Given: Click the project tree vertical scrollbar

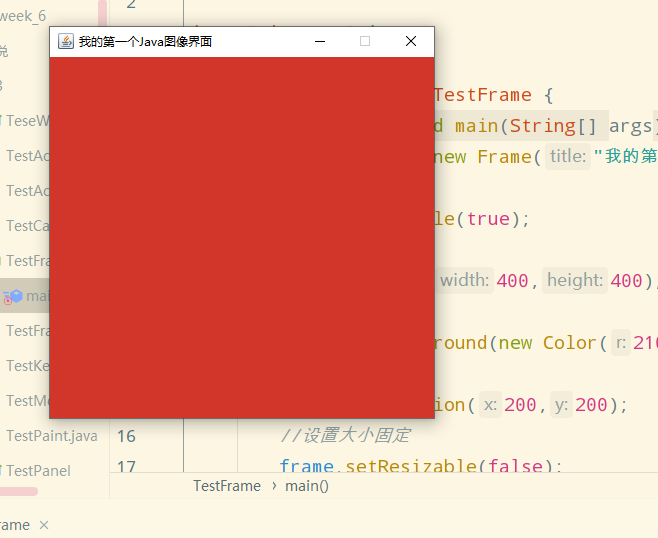Looking at the screenshot, I should (x=102, y=13).
